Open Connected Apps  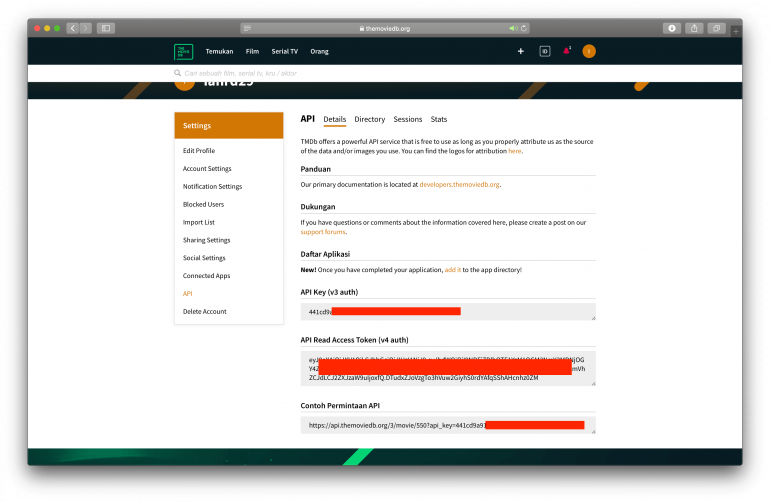point(207,276)
